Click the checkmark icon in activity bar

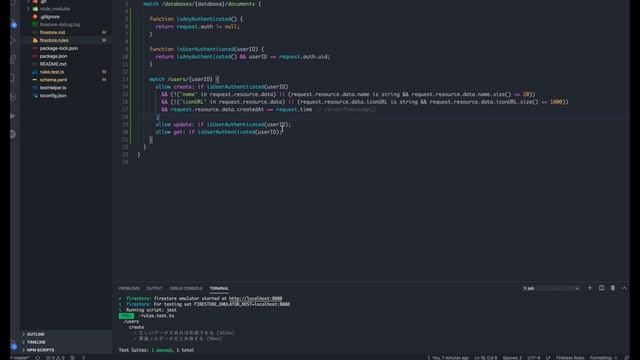coord(13,116)
